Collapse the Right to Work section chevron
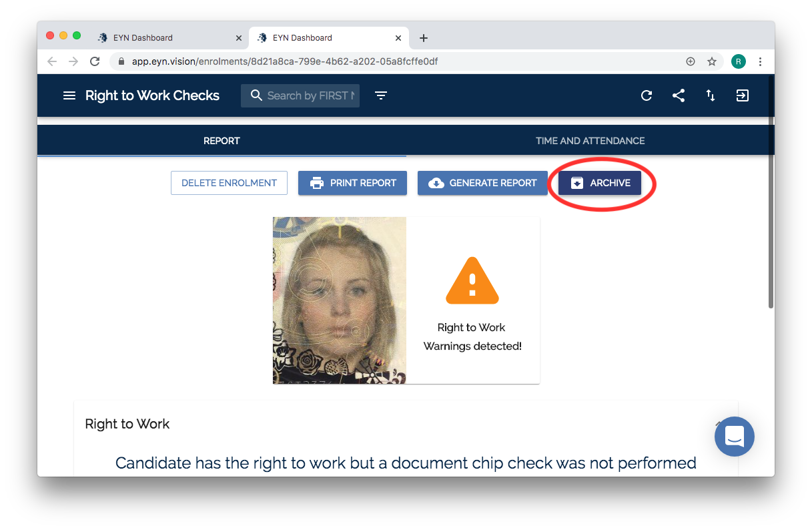This screenshot has width=812, height=530. (719, 424)
